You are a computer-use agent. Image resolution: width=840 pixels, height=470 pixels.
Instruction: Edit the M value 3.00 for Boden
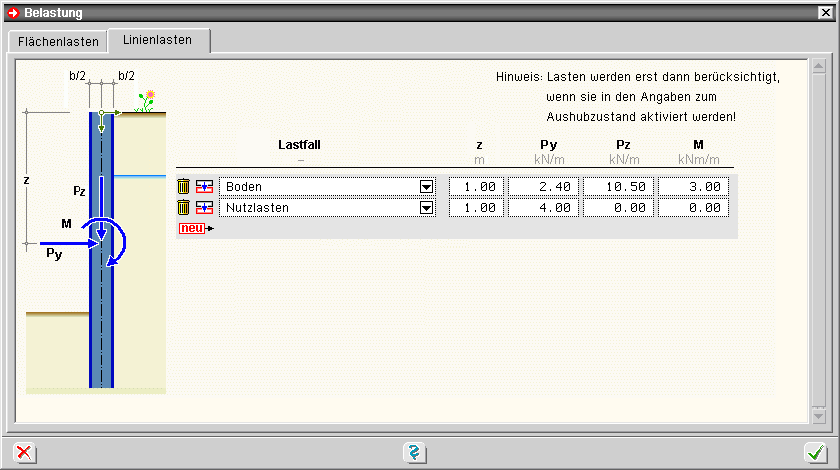click(693, 186)
